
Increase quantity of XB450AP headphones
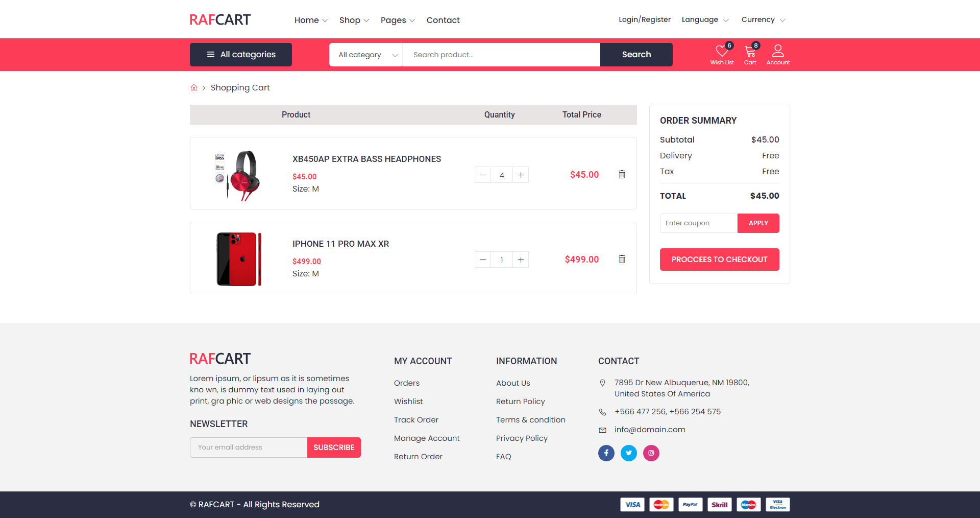[x=521, y=175]
